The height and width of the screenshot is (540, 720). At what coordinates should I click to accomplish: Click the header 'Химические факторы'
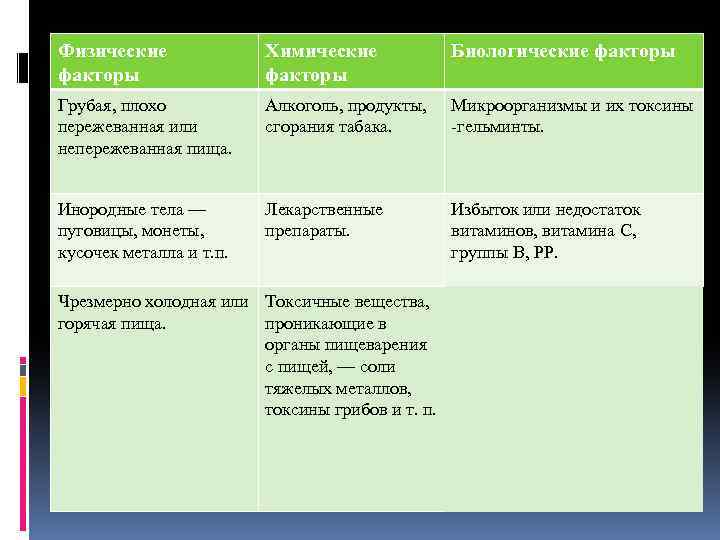click(x=351, y=61)
